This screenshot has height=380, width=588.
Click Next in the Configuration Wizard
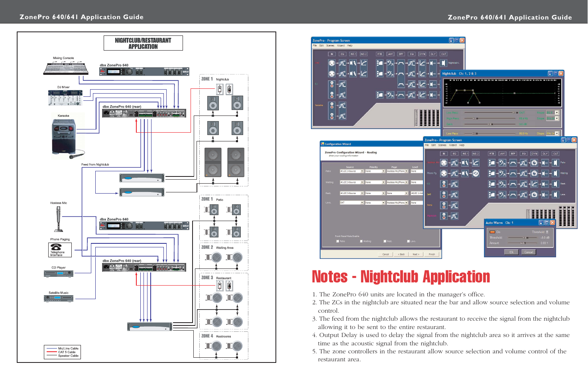tap(416, 254)
